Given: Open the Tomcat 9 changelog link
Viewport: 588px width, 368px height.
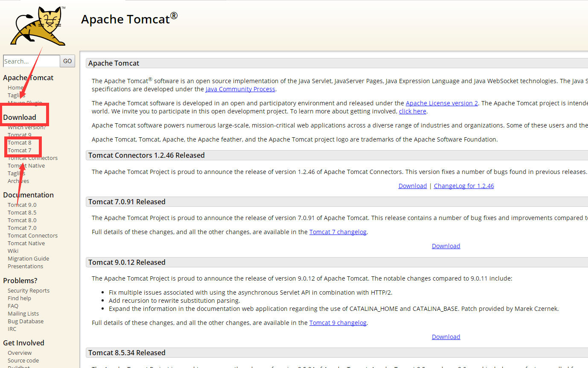Looking at the screenshot, I should tap(338, 323).
